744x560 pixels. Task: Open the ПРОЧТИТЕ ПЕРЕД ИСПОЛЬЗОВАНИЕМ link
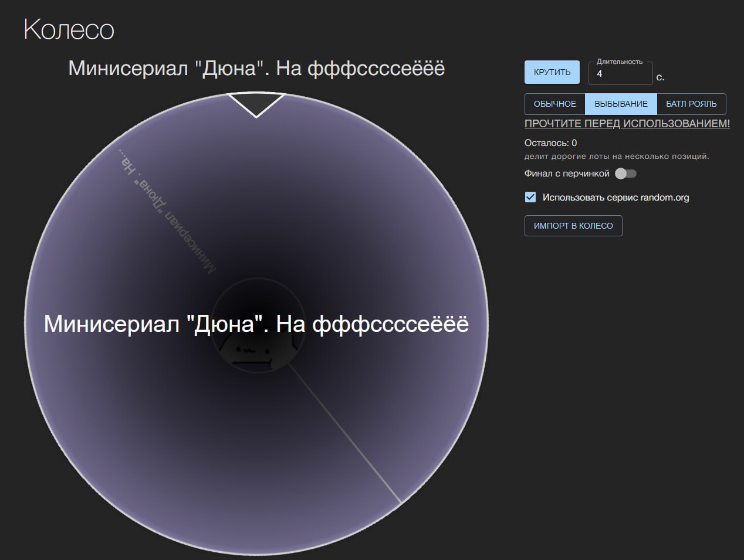(x=627, y=124)
